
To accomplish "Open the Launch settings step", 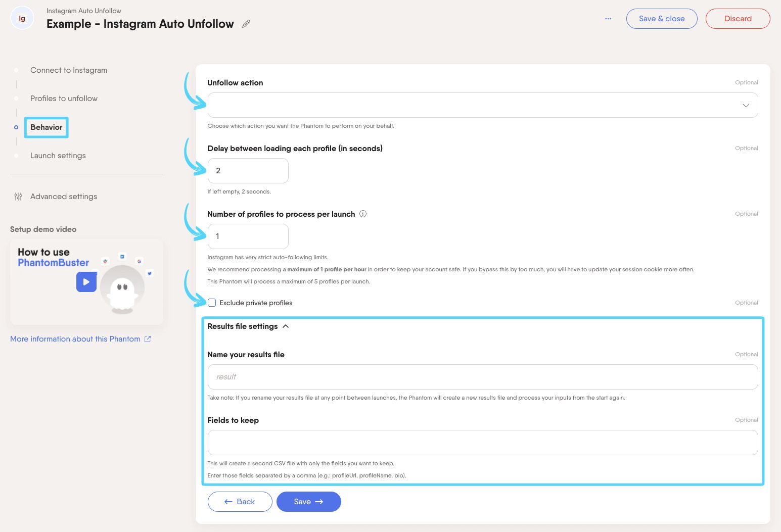I will pos(17,155).
